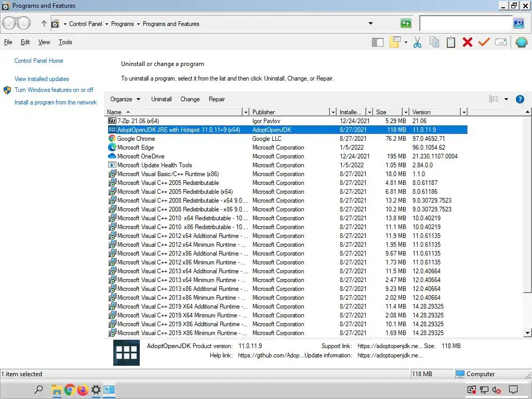Open the File menu
This screenshot has height=399, width=532.
click(x=8, y=42)
